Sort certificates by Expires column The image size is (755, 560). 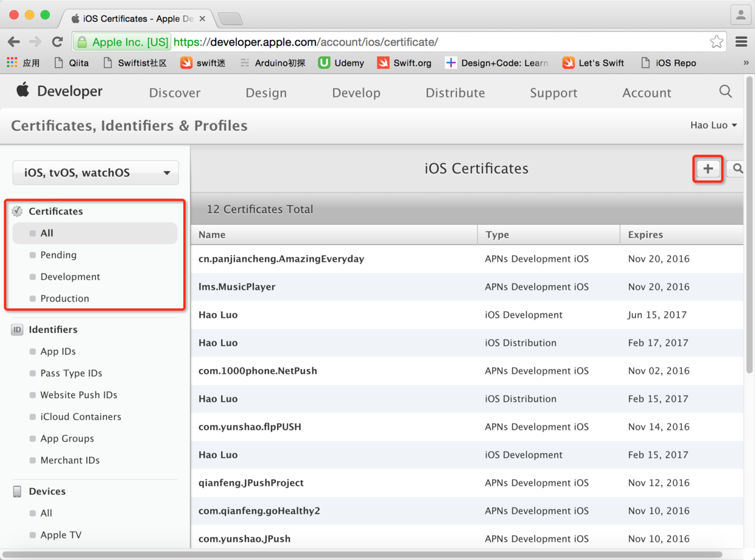click(682, 235)
